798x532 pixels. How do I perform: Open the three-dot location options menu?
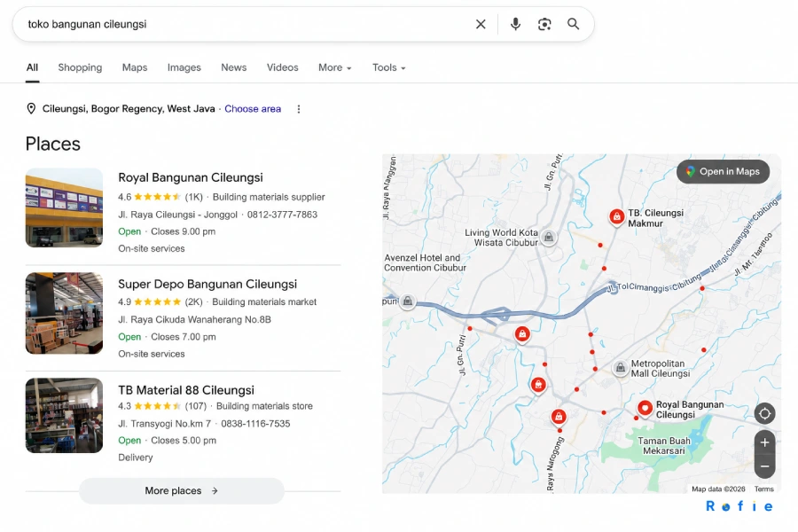[299, 109]
